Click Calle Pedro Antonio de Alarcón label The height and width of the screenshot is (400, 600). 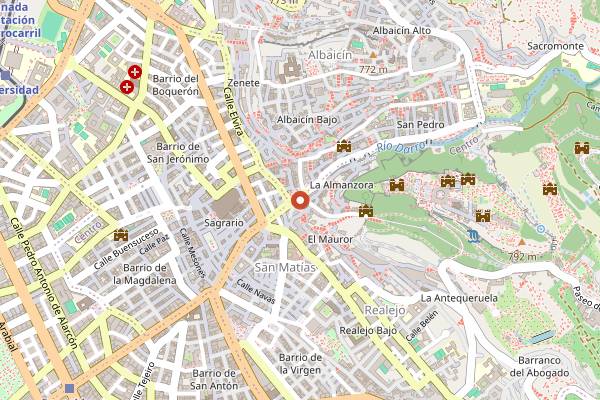[x=44, y=283]
